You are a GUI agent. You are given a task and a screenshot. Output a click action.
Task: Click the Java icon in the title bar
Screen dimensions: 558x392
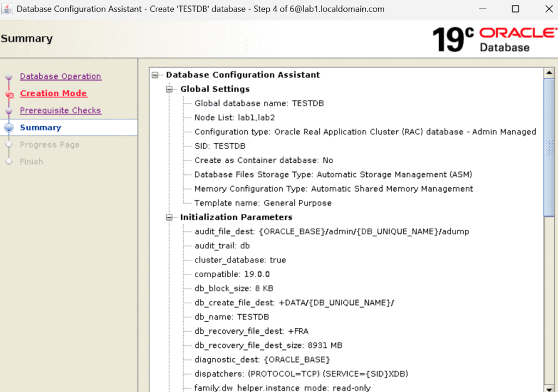7,8
